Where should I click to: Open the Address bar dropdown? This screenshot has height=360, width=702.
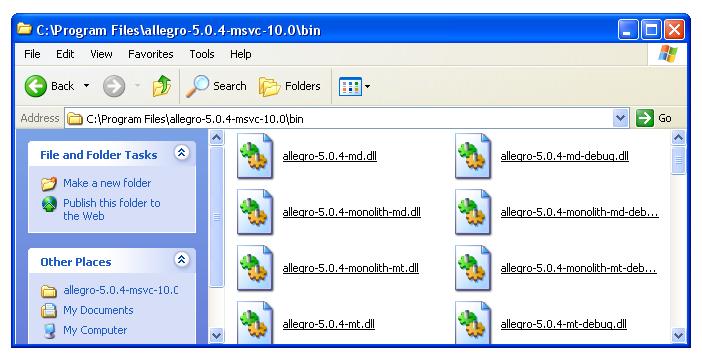(620, 118)
